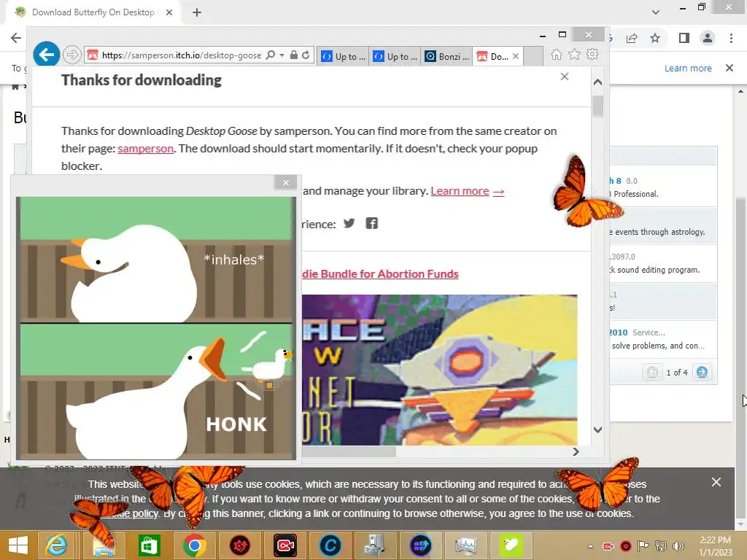The width and height of the screenshot is (747, 560).
Task: Click the 'Learn more →' itch.io link
Action: click(x=468, y=191)
